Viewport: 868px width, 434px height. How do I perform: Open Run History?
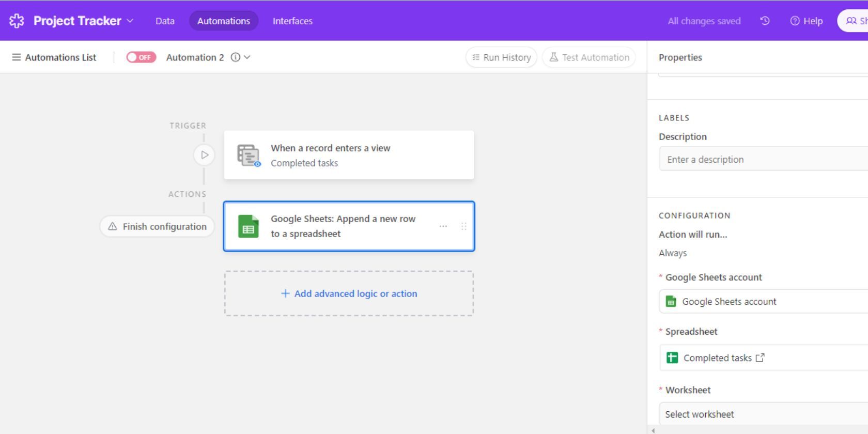click(501, 57)
